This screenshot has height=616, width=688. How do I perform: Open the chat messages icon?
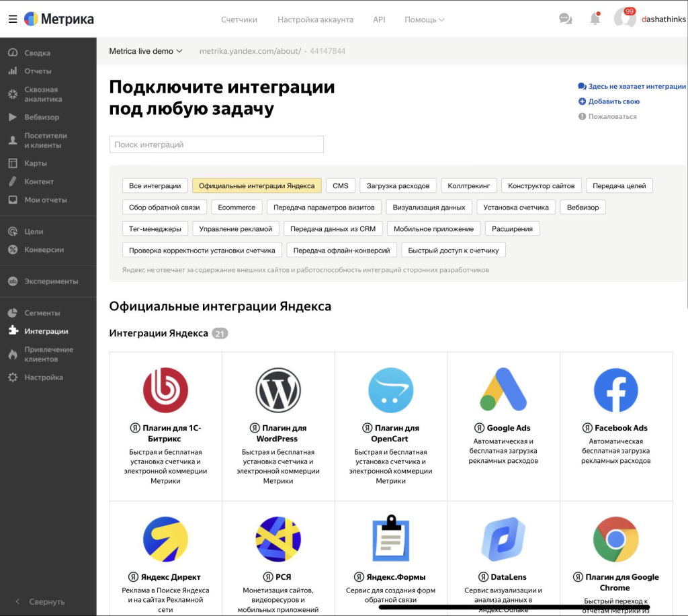pyautogui.click(x=566, y=19)
